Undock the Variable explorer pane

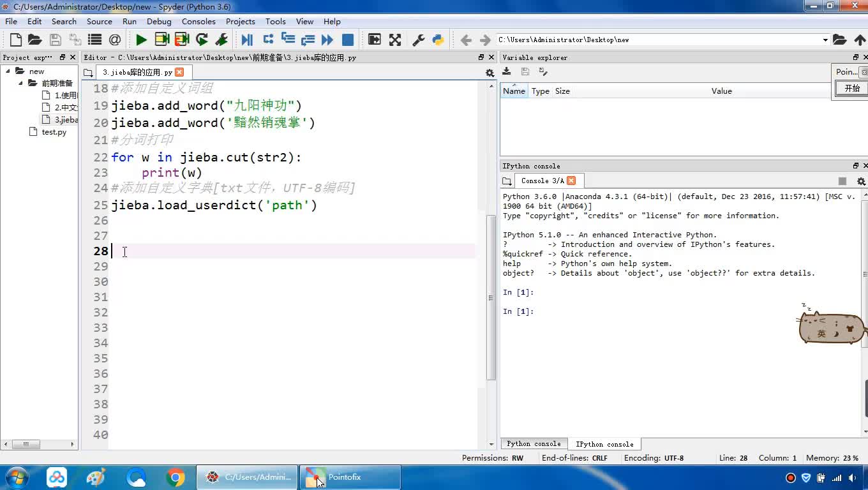click(x=856, y=57)
